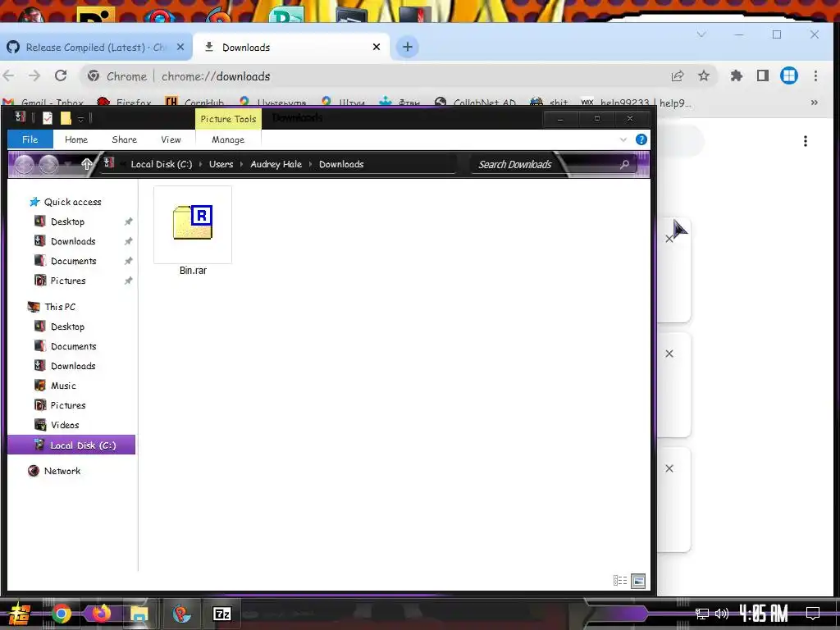Select the Picture Tools contextual tab
This screenshot has height=630, width=840.
coord(228,119)
